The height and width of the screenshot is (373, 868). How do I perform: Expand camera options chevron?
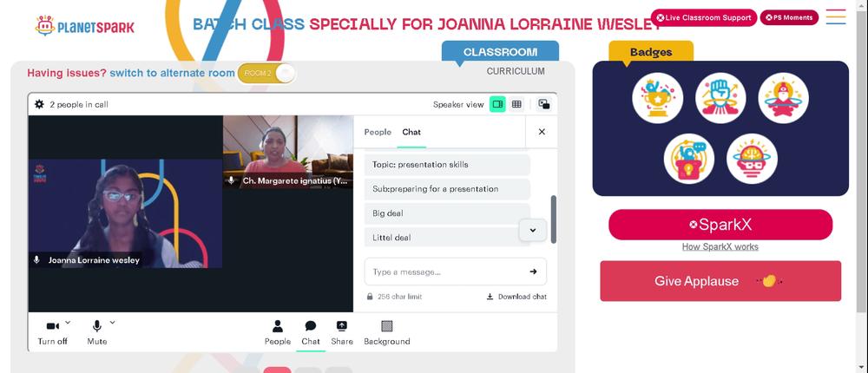(68, 322)
